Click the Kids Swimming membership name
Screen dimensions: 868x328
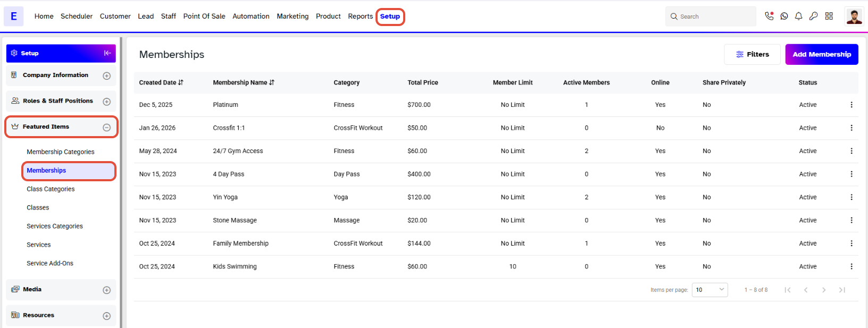pos(235,266)
